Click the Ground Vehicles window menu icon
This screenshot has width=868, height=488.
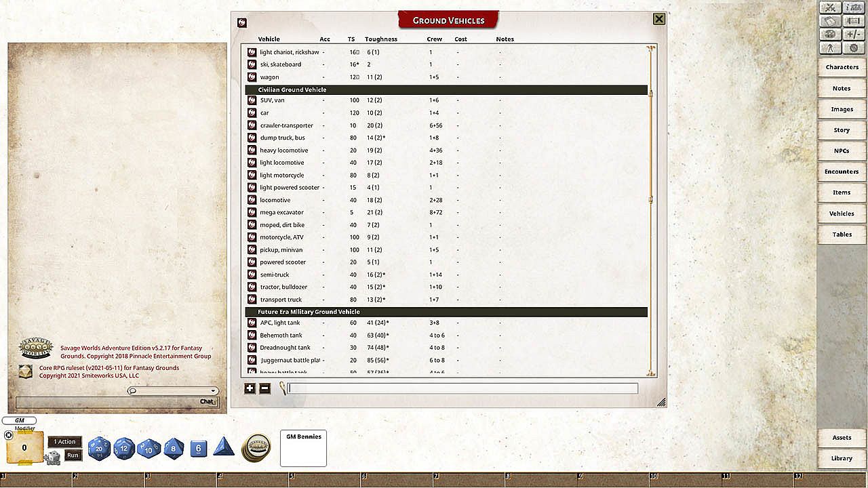tap(242, 23)
